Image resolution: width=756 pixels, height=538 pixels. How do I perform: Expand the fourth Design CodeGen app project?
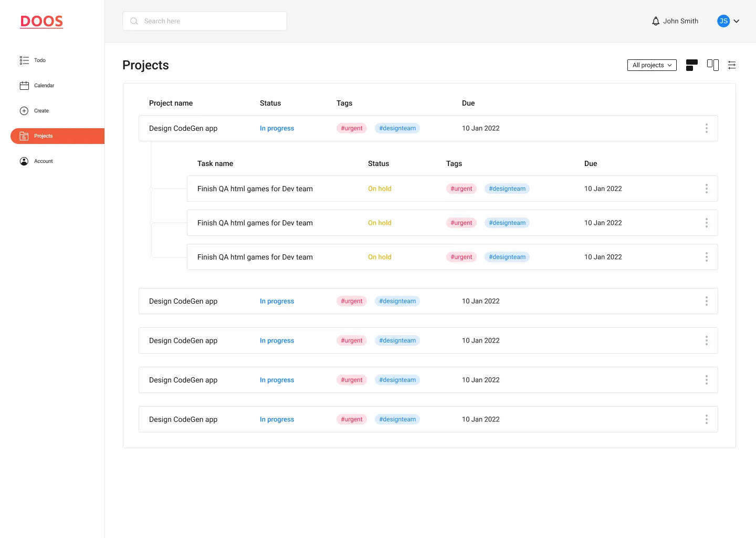pos(428,380)
